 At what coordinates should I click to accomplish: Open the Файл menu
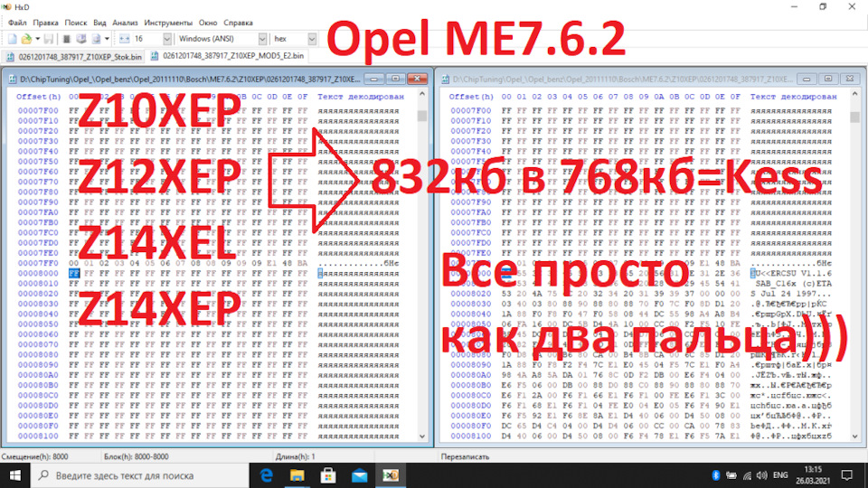coord(17,23)
